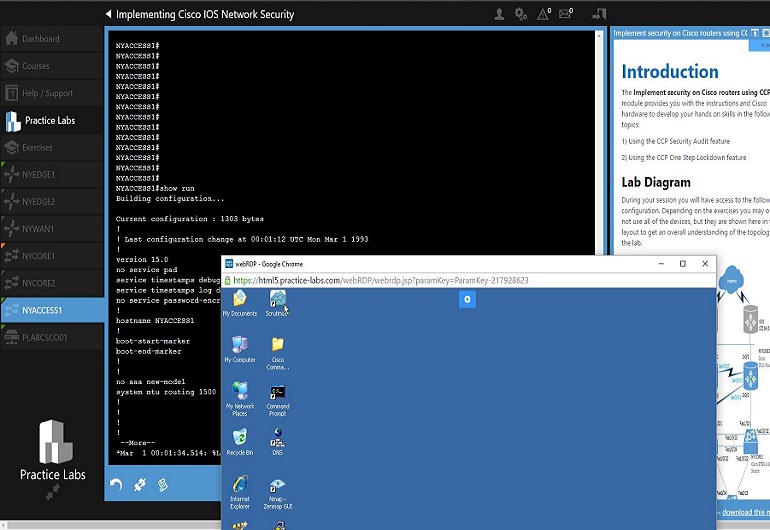Click the 'hostname NYACCESS1' terminal line
The image size is (770, 530).
pos(155,321)
